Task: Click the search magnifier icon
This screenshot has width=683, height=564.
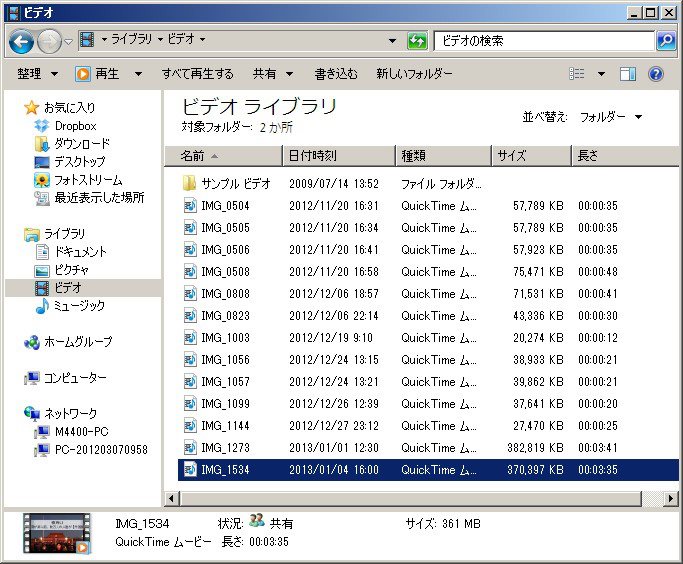Action: point(666,41)
